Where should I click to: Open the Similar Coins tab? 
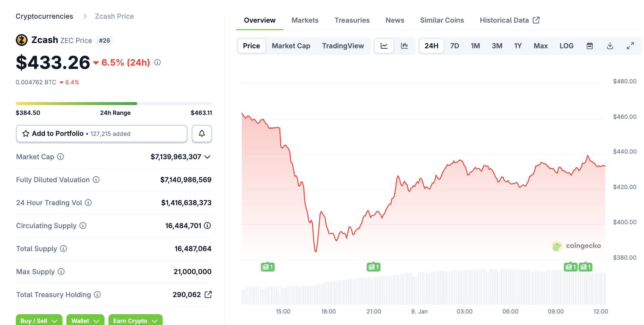pyautogui.click(x=442, y=20)
